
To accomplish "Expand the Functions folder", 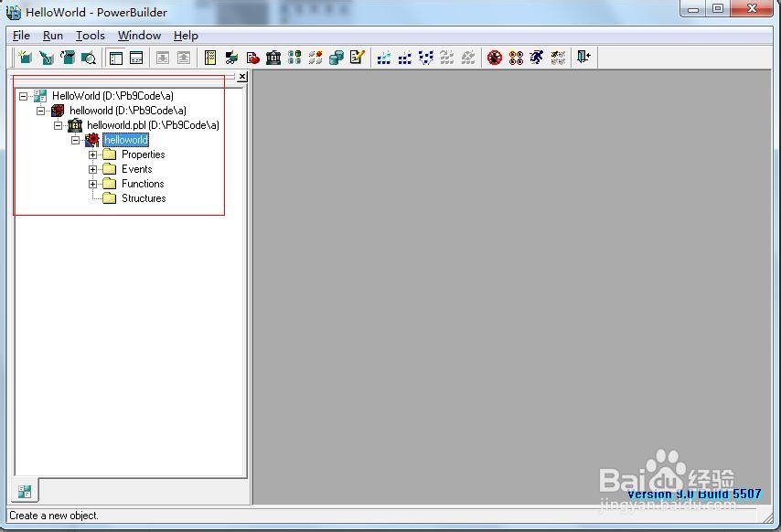I will coord(92,184).
